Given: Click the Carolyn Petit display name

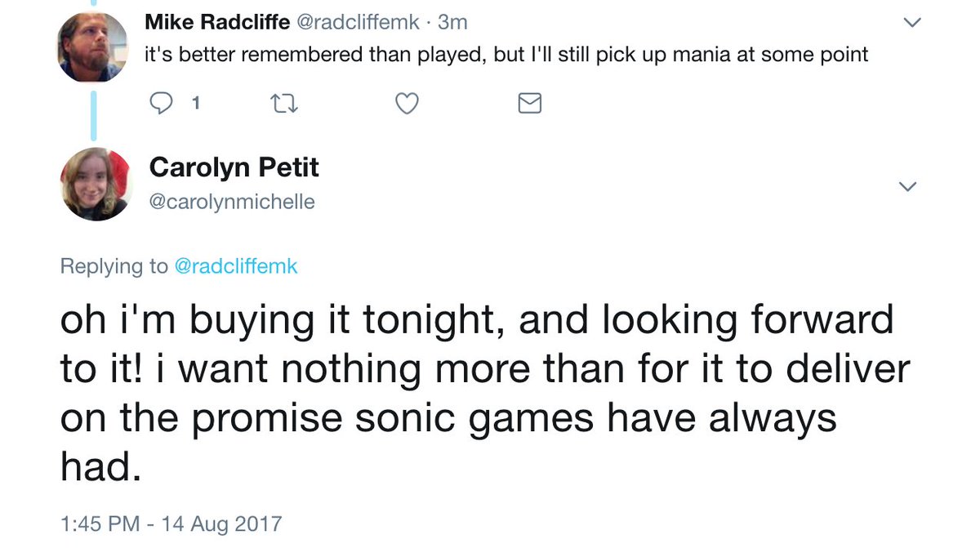Looking at the screenshot, I should pyautogui.click(x=234, y=167).
